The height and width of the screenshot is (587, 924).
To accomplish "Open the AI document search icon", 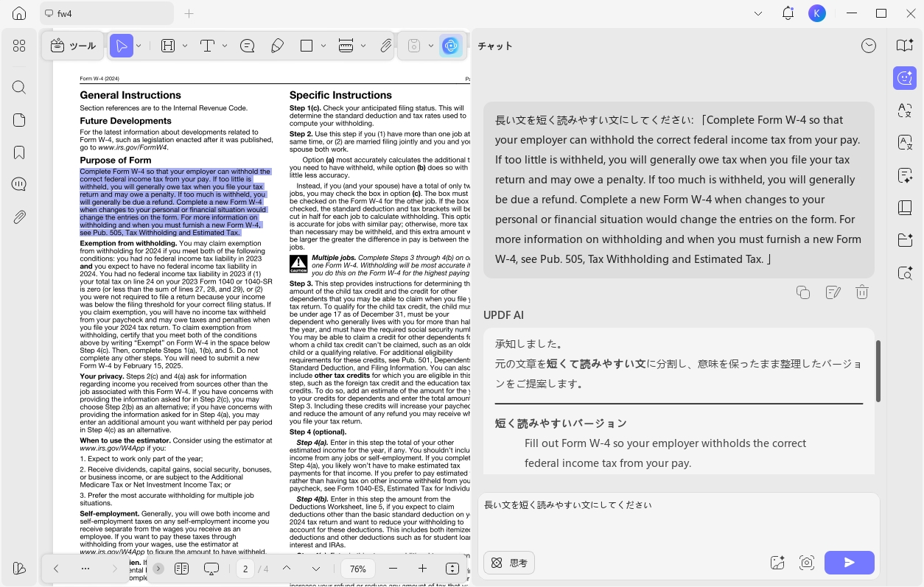I will pos(905,273).
